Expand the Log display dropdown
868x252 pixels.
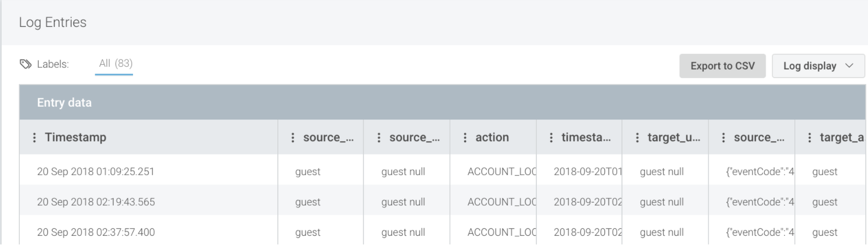[818, 66]
